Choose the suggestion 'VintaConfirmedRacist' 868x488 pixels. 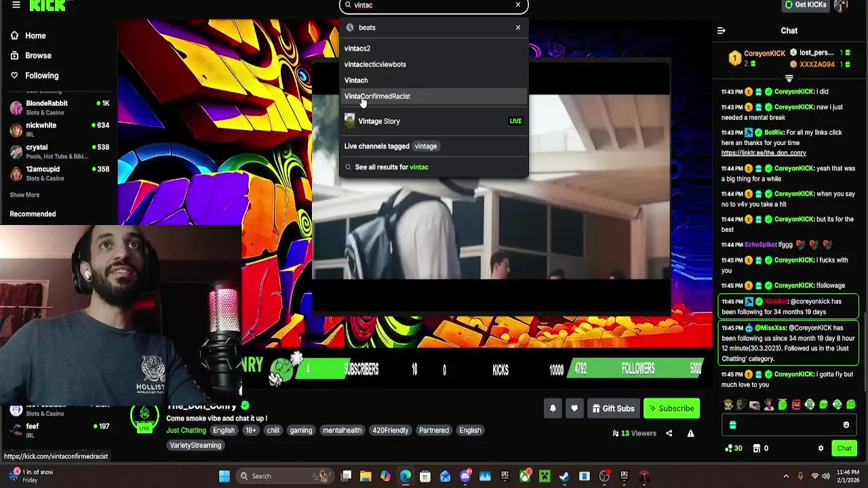434,96
